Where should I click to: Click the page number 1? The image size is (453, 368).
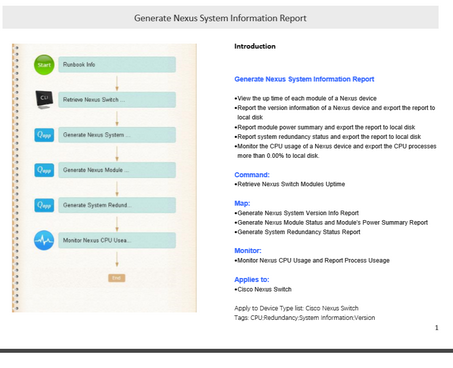(x=437, y=328)
